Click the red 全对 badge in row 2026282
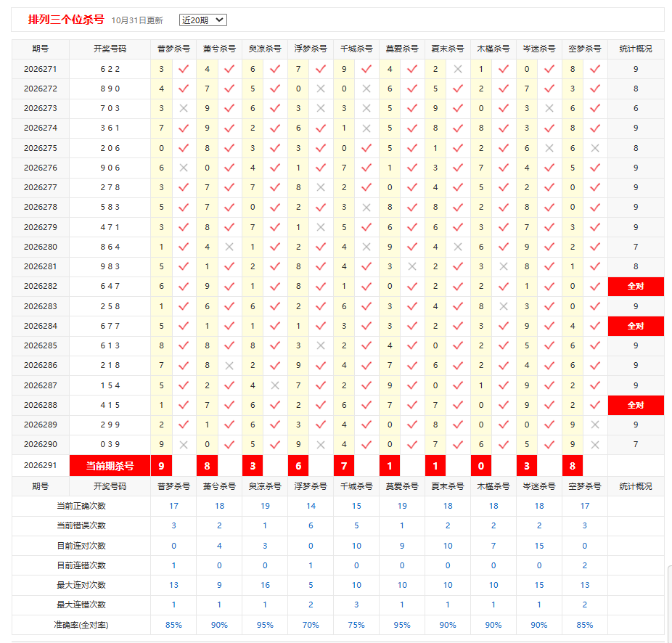672x643 pixels. click(636, 287)
